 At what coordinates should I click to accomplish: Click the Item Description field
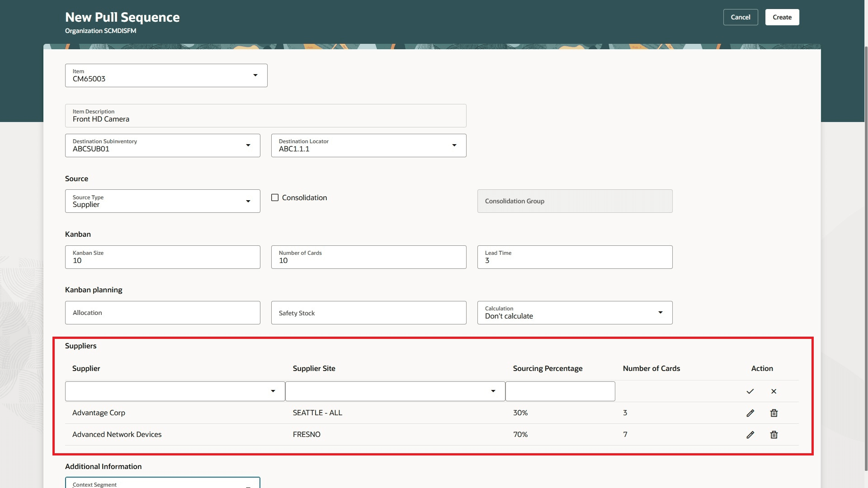[266, 116]
